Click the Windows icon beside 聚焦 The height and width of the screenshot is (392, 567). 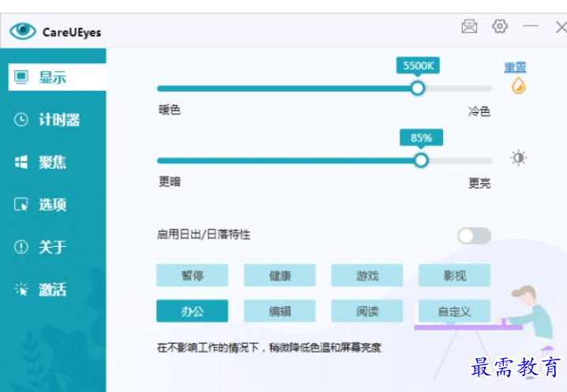[21, 162]
